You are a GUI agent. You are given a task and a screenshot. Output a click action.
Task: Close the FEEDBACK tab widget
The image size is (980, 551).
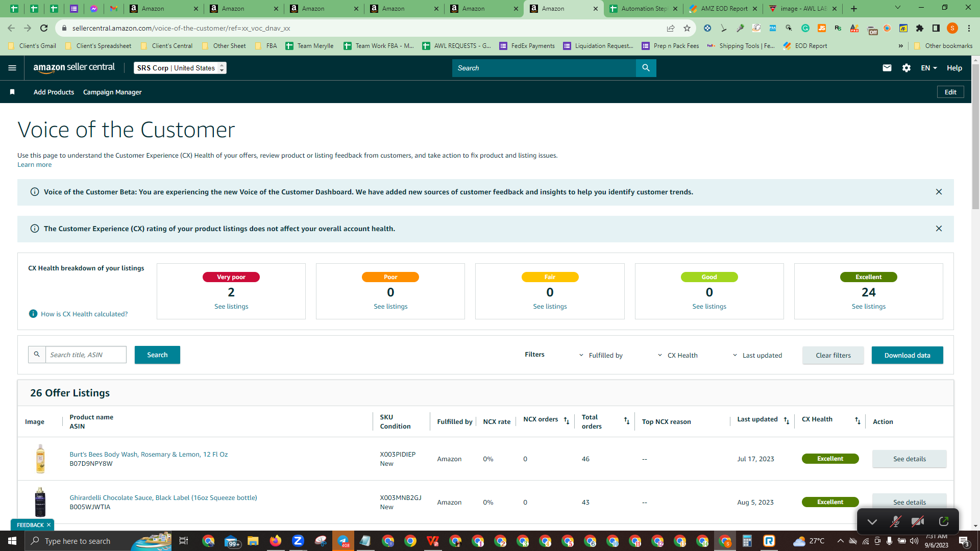(x=49, y=525)
